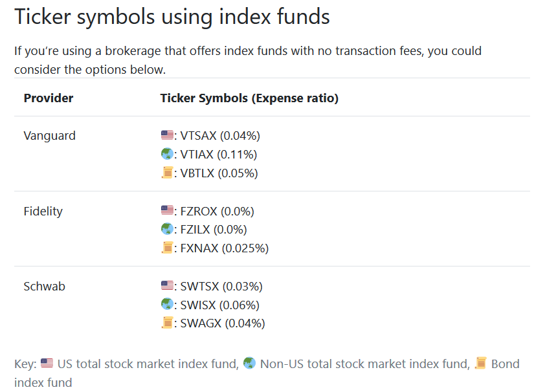
Task: Click the Ticker Symbols column header
Action: tap(249, 98)
